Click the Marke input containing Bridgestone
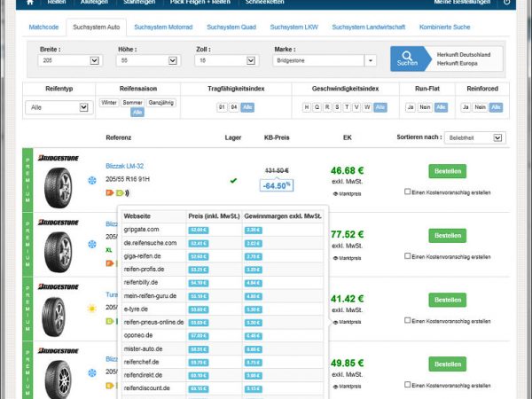Image resolution: width=532 pixels, height=399 pixels. click(318, 60)
